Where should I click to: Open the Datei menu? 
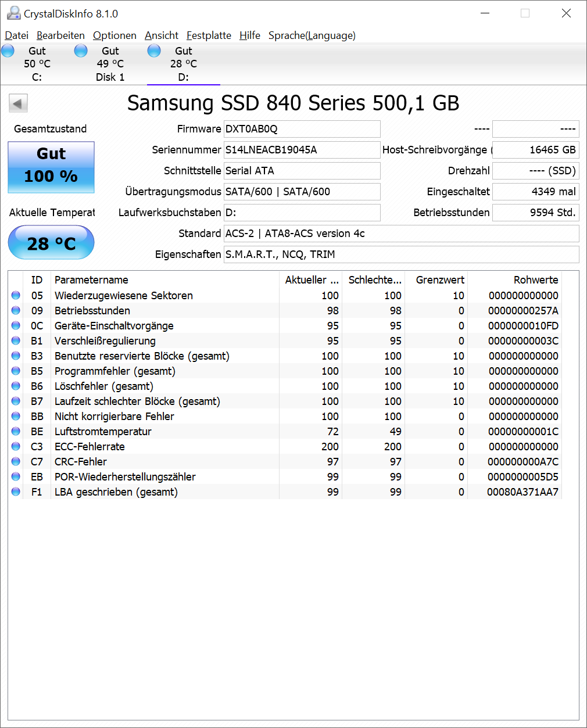17,35
